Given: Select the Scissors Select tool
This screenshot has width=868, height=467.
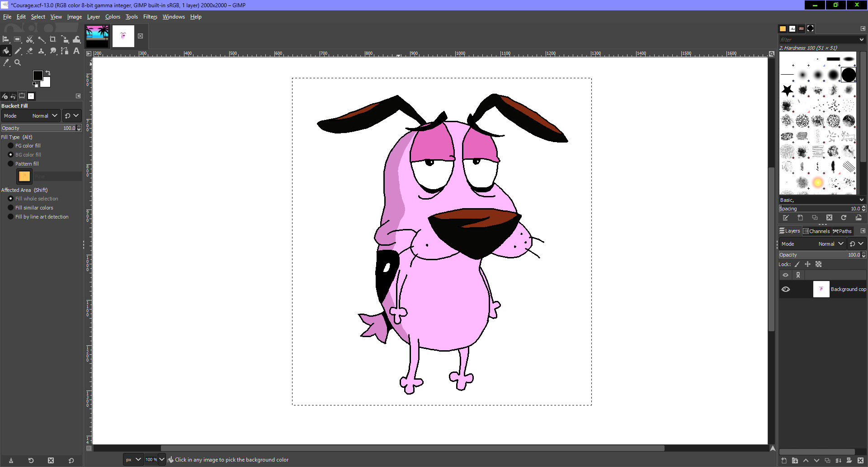Looking at the screenshot, I should coord(29,39).
